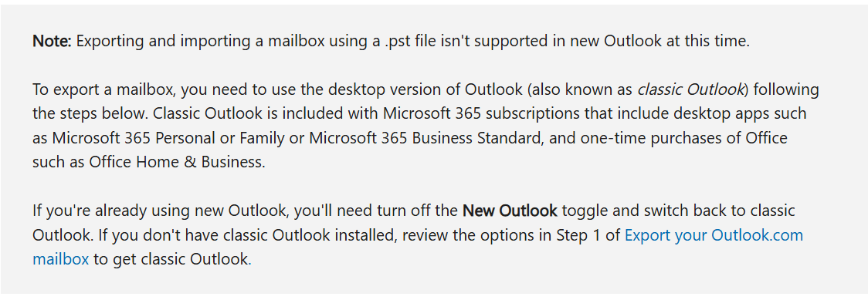This screenshot has height=300, width=868.
Task: Click the bold "New Outlook" text
Action: click(x=510, y=211)
